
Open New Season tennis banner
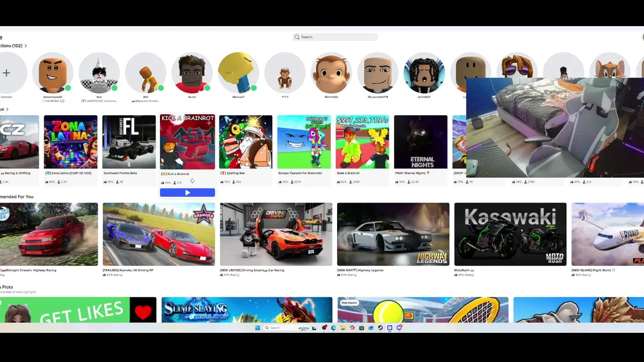(423, 310)
